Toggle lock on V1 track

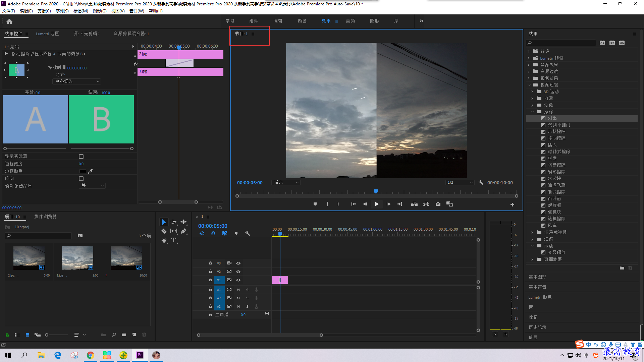click(211, 280)
